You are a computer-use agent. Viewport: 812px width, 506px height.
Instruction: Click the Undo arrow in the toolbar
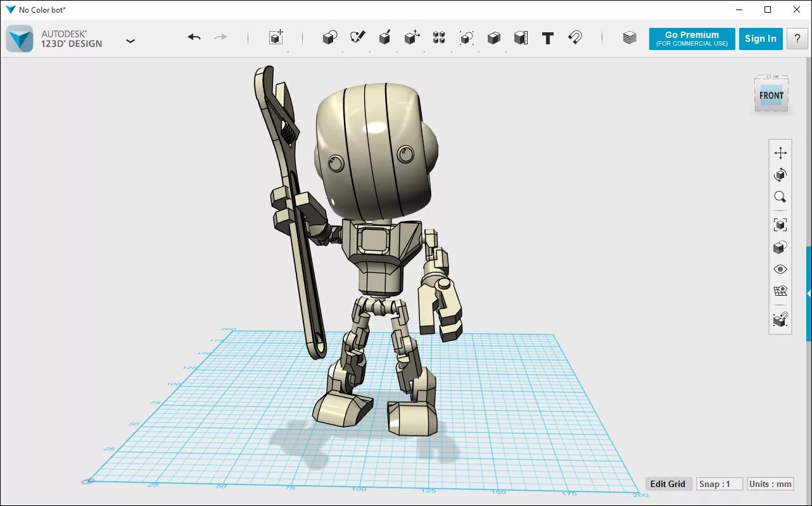point(194,38)
